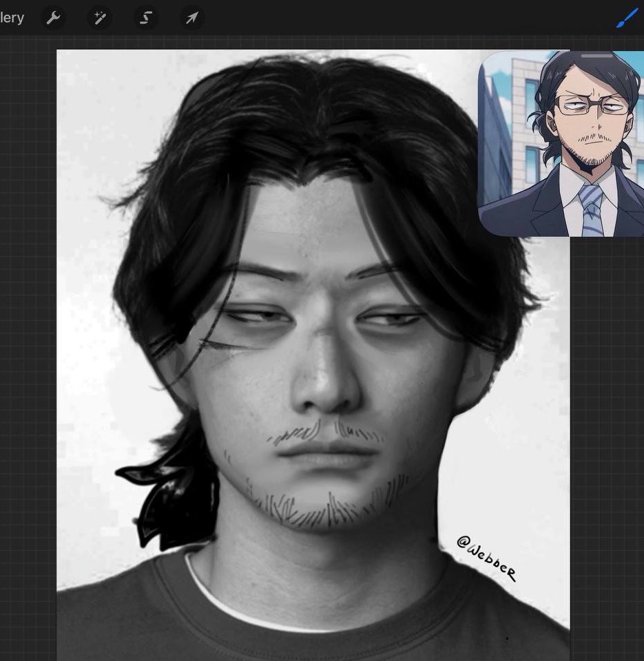Click the reference window drag handle bar
The width and height of the screenshot is (644, 661).
tap(596, 56)
